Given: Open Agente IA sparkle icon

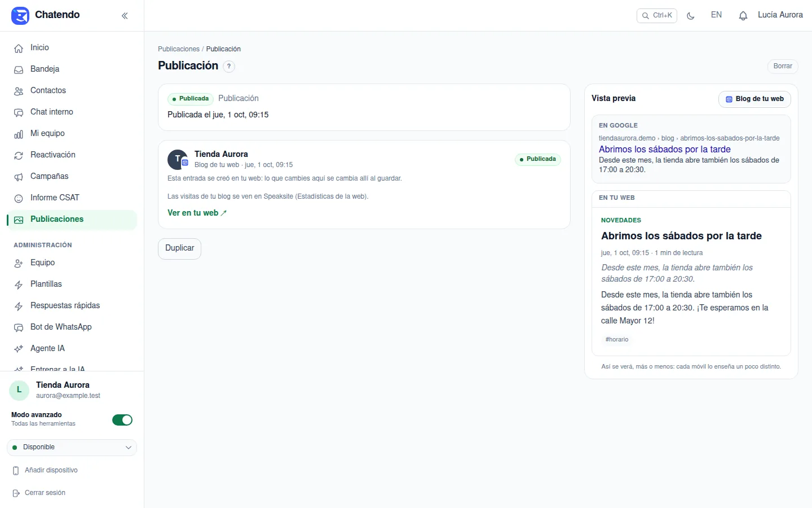Looking at the screenshot, I should point(19,349).
